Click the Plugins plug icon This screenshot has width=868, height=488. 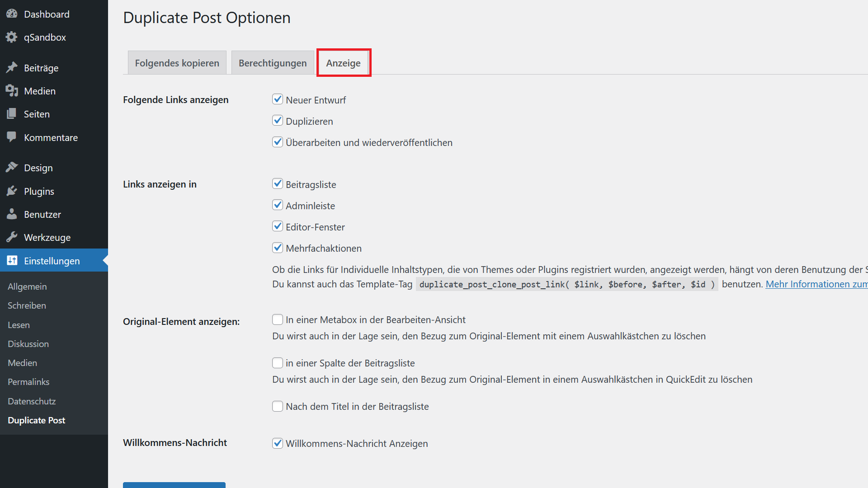tap(12, 191)
